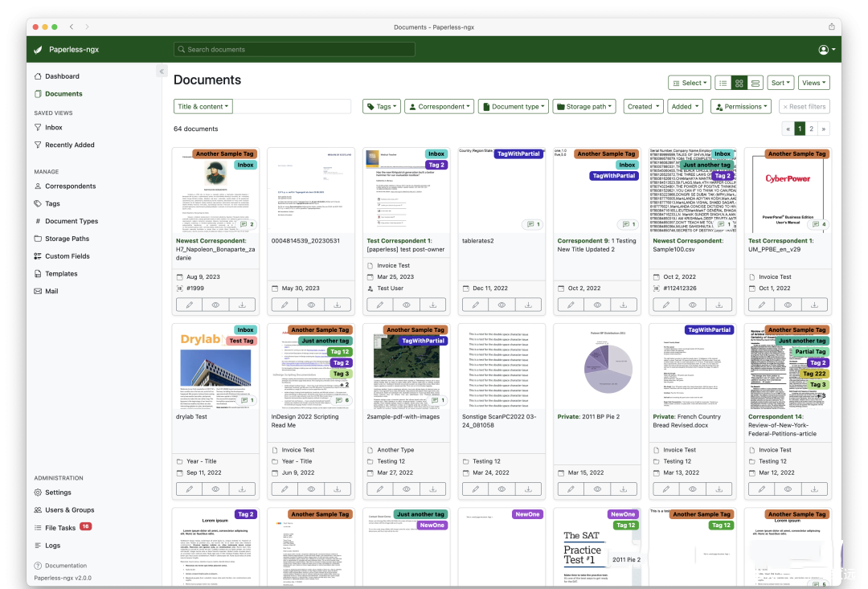Viewport: 868px width, 589px height.
Task: Open the Created date filter
Action: 643,107
